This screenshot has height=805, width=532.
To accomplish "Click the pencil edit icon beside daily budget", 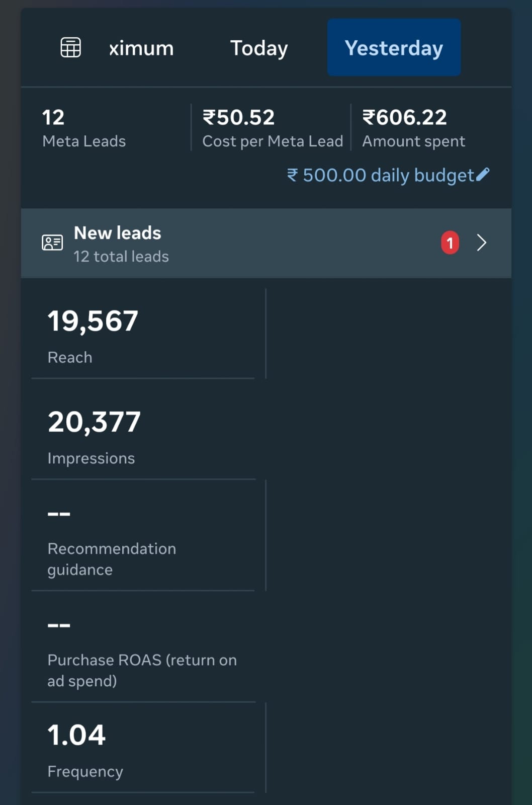I will point(482,175).
